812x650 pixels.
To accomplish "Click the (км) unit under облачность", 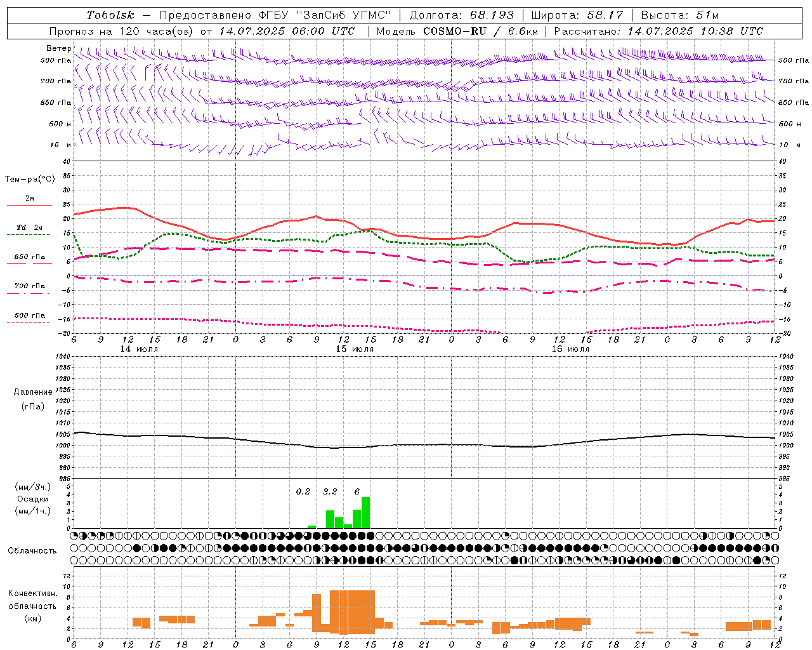I will pyautogui.click(x=32, y=618).
